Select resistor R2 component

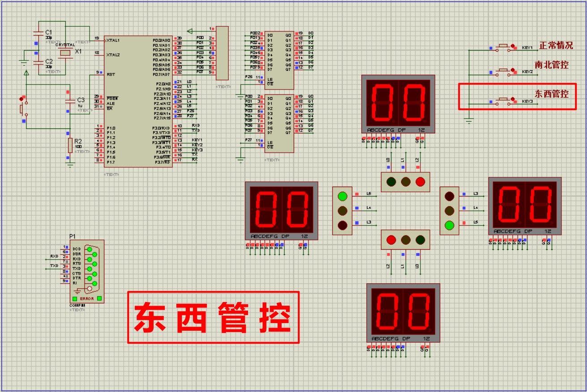[x=70, y=145]
